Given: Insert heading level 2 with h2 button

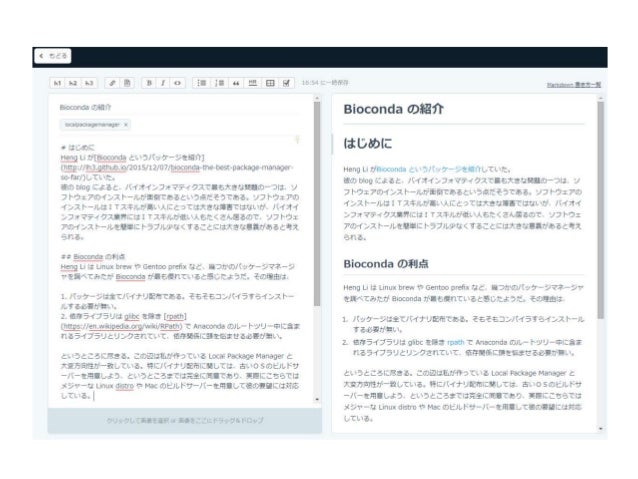Looking at the screenshot, I should coord(73,83).
